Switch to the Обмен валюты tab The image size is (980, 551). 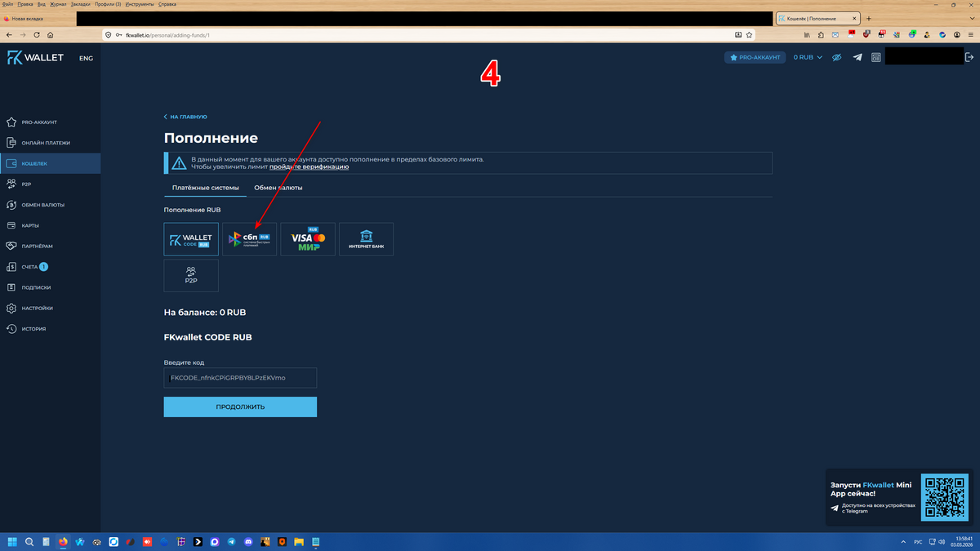[x=278, y=188]
